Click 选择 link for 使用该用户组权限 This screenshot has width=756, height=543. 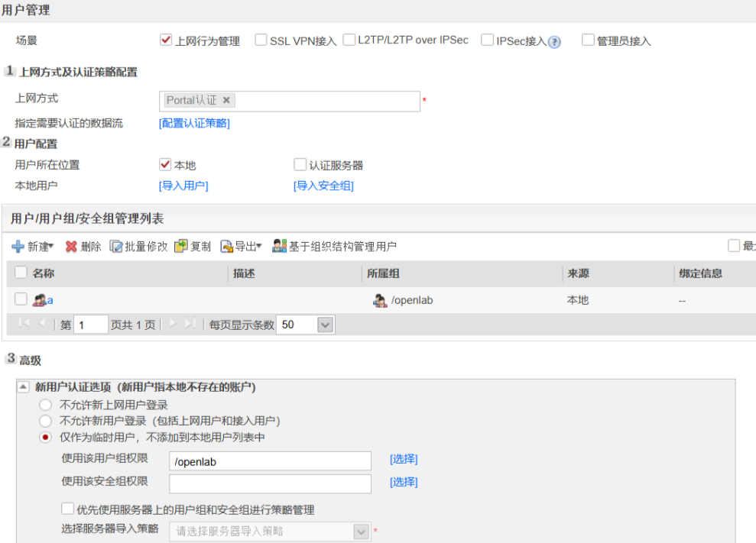click(x=404, y=459)
